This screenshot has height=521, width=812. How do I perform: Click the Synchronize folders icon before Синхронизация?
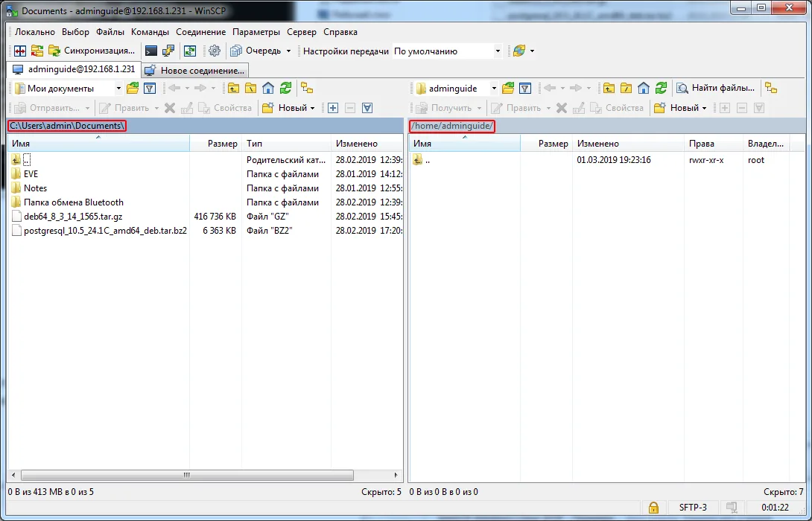pyautogui.click(x=37, y=51)
